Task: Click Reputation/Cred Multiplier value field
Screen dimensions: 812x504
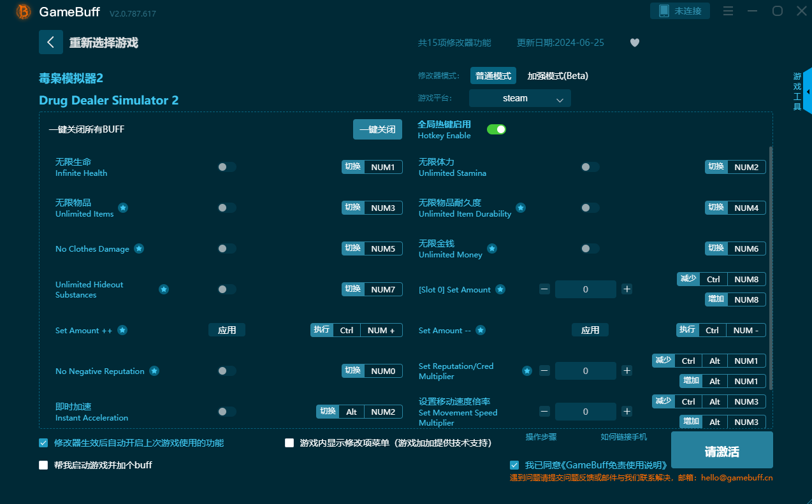Action: click(586, 371)
